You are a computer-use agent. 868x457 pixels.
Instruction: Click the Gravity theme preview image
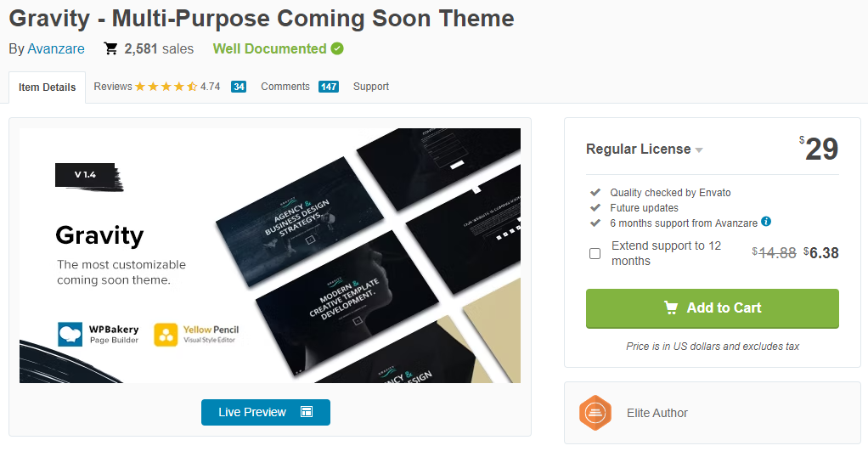(x=270, y=256)
